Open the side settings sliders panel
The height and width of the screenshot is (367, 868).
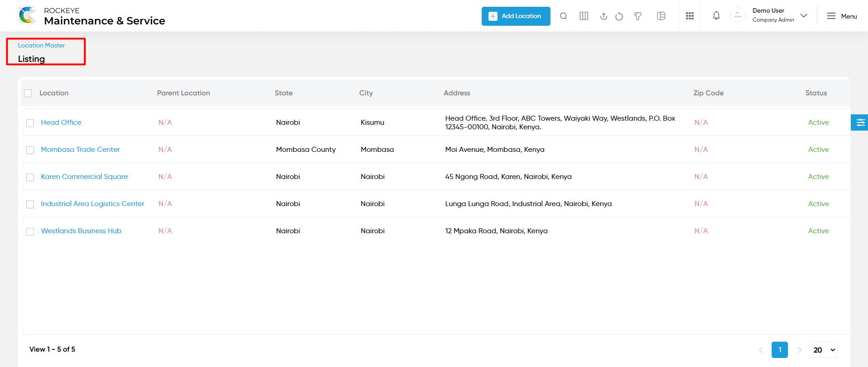pos(860,122)
